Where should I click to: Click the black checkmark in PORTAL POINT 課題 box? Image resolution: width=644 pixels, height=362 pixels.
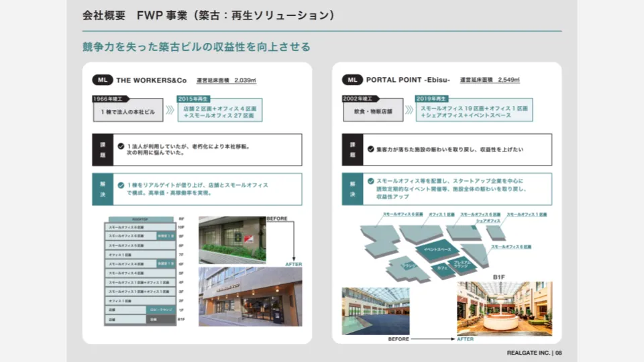coord(370,149)
